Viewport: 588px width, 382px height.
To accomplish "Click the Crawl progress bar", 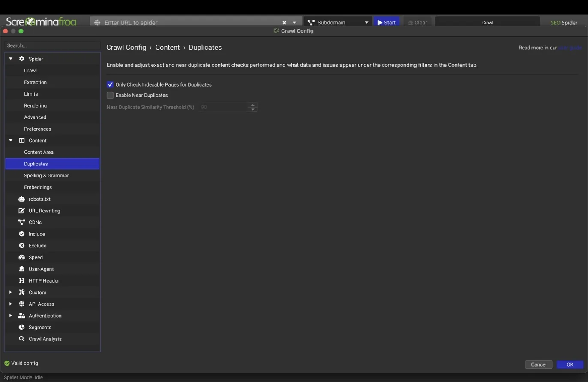I will click(487, 23).
